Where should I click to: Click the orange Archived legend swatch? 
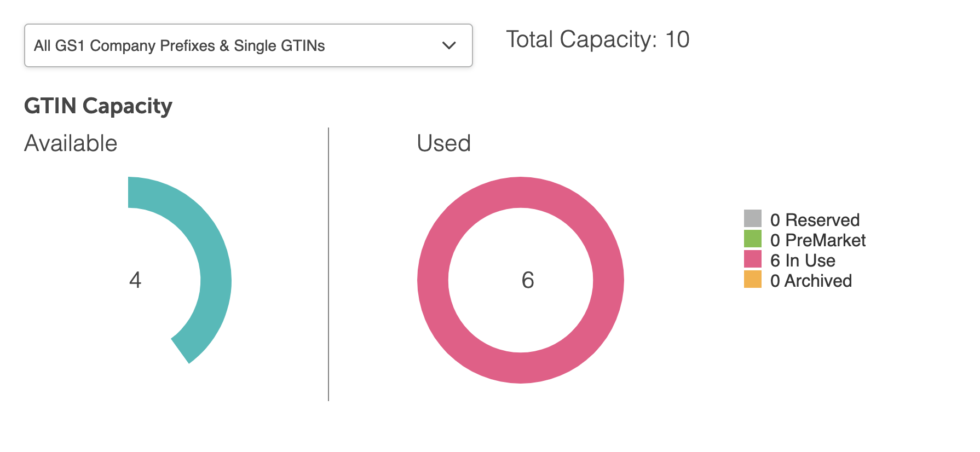tap(753, 280)
